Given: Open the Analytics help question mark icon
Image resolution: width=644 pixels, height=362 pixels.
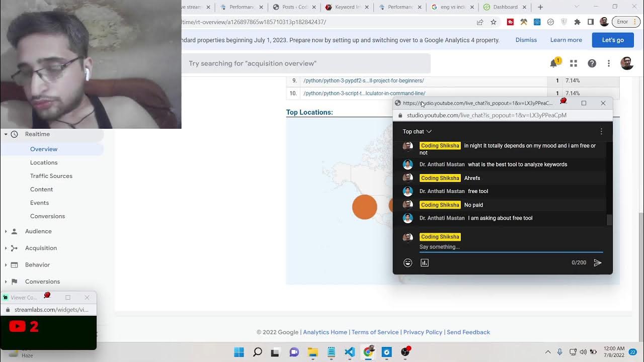Looking at the screenshot, I should point(592,63).
